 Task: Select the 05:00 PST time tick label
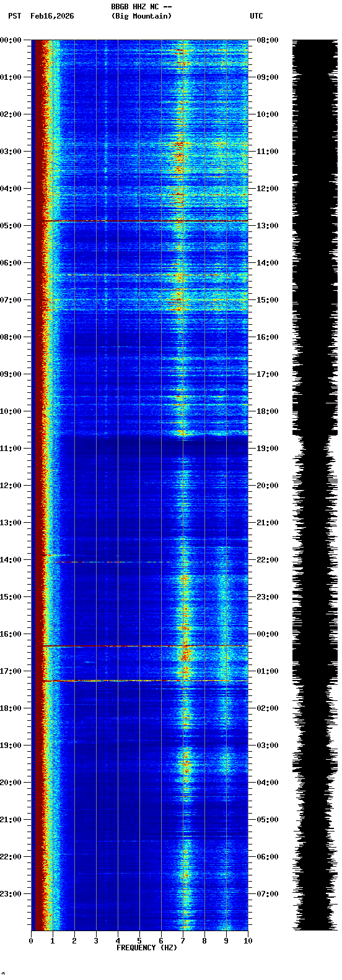11,226
